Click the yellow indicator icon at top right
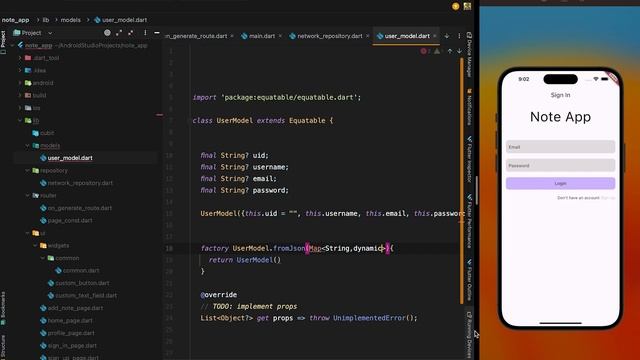Screen dimensions: 640x360 pyautogui.click(x=456, y=6)
